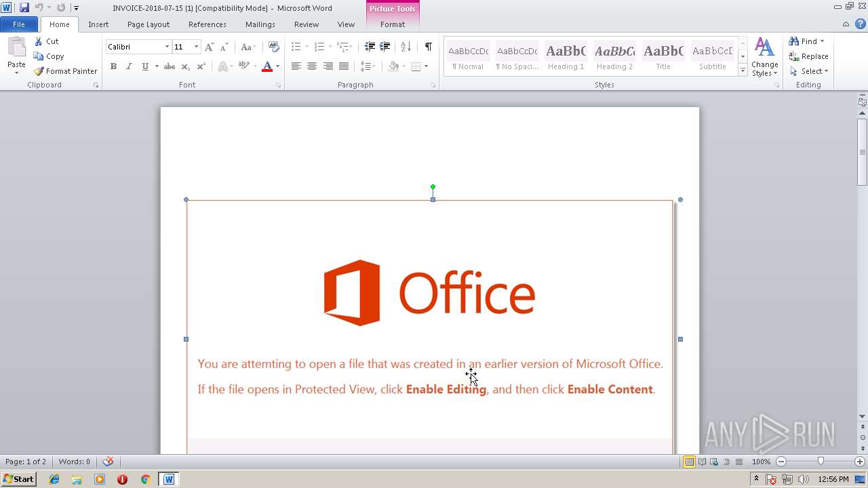The width and height of the screenshot is (868, 488).
Task: Open font color picker arrow
Action: click(x=277, y=66)
